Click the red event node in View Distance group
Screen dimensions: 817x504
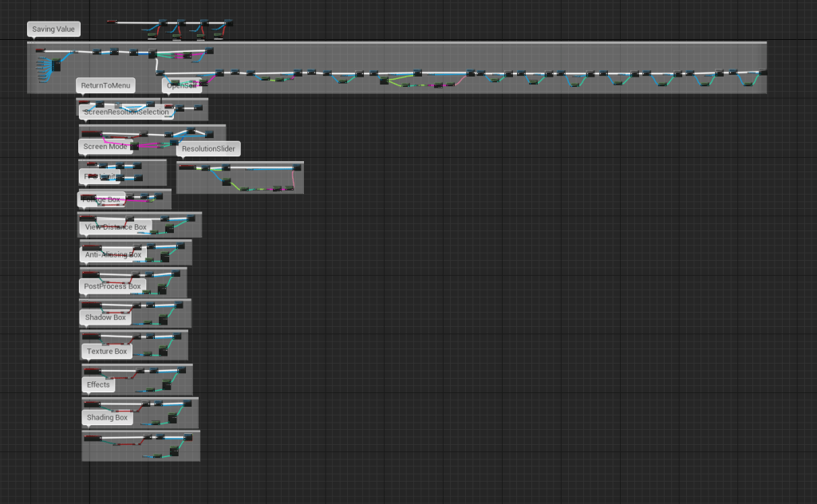(x=93, y=245)
